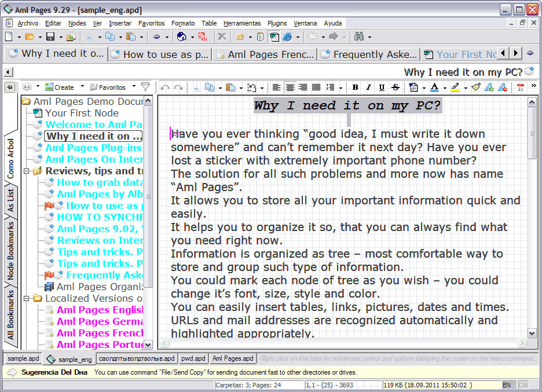Click the collapse panel left arrow button
542x392 pixels.
point(8,72)
